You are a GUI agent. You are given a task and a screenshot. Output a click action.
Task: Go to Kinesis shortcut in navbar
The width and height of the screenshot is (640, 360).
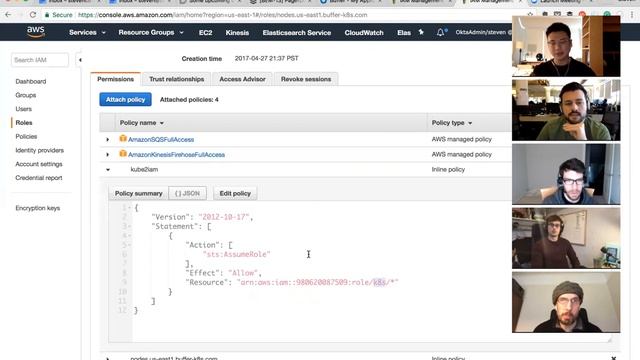pos(237,32)
